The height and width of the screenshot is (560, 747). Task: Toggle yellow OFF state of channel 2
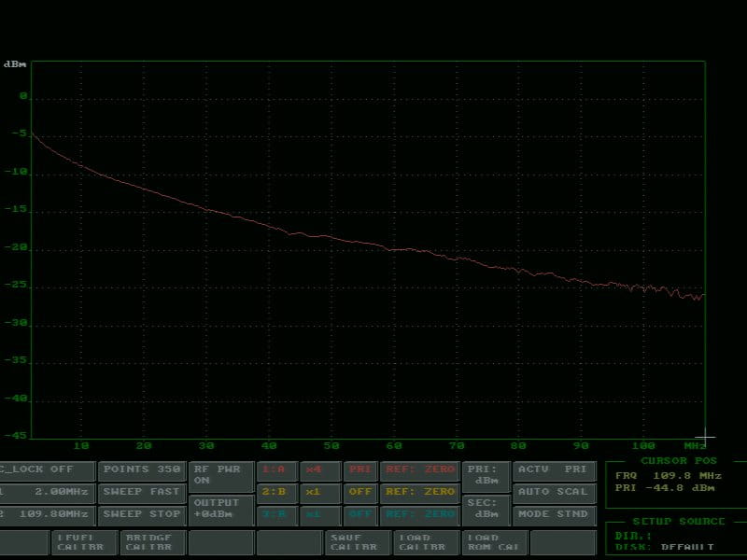(360, 491)
